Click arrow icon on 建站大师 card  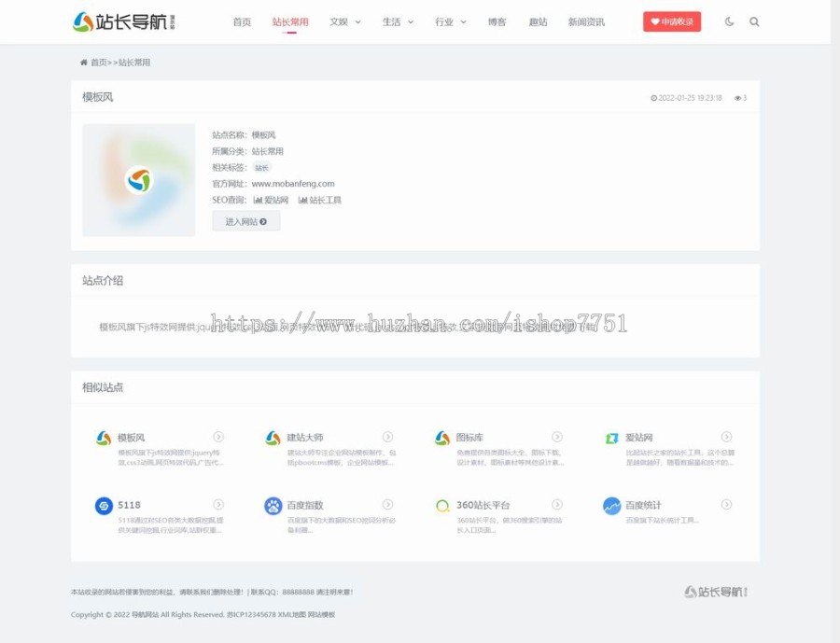[388, 437]
